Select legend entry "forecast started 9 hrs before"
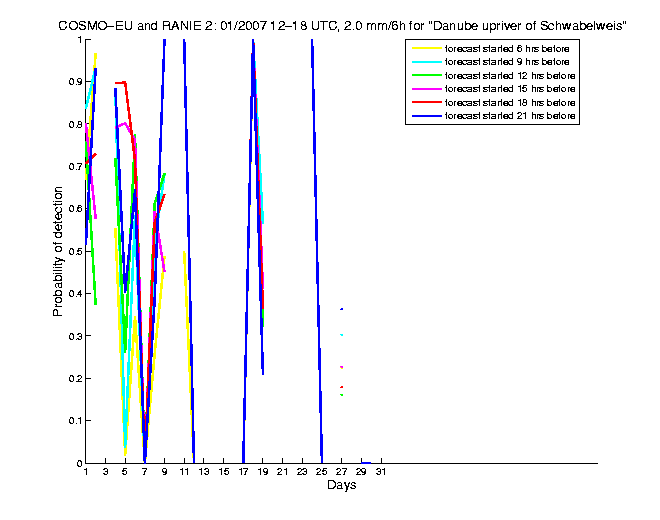The width and height of the screenshot is (660, 520). (507, 62)
